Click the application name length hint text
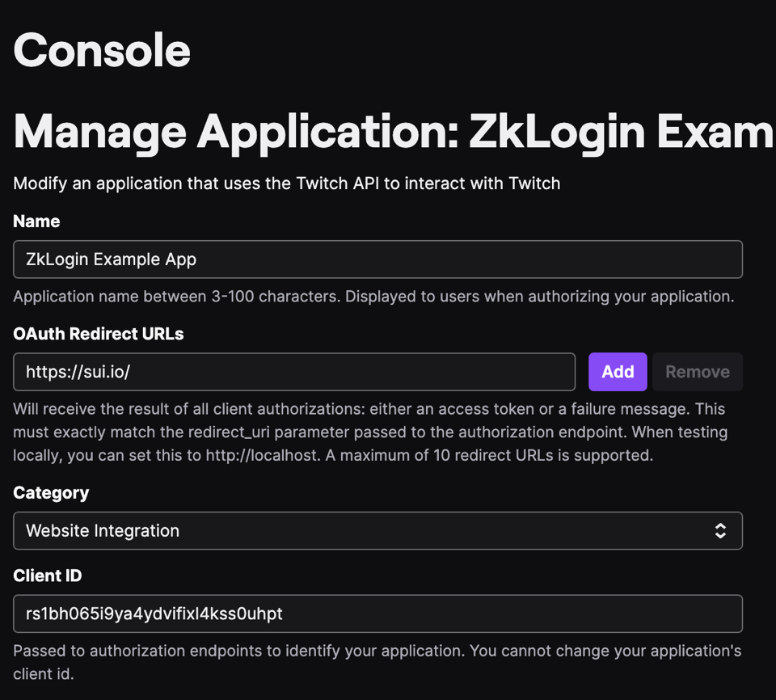This screenshot has height=700, width=776. (373, 297)
